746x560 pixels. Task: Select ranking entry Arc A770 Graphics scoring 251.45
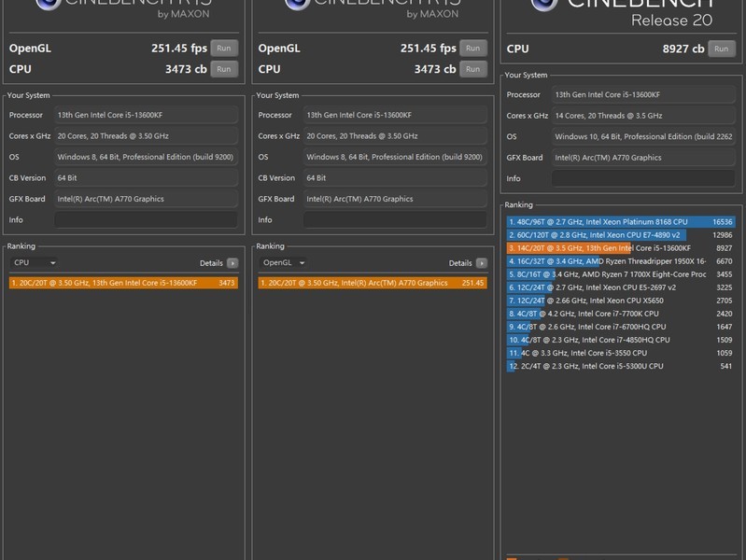tap(373, 283)
